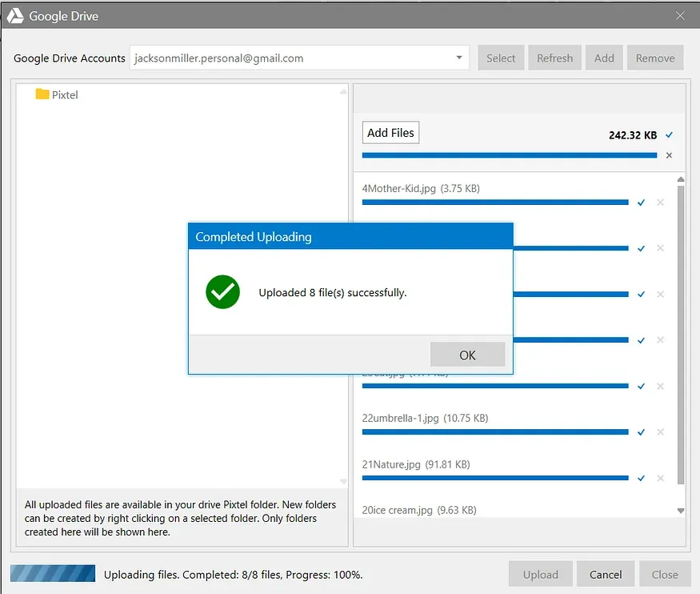This screenshot has height=594, width=700.
Task: Click the Select account button
Action: point(501,58)
